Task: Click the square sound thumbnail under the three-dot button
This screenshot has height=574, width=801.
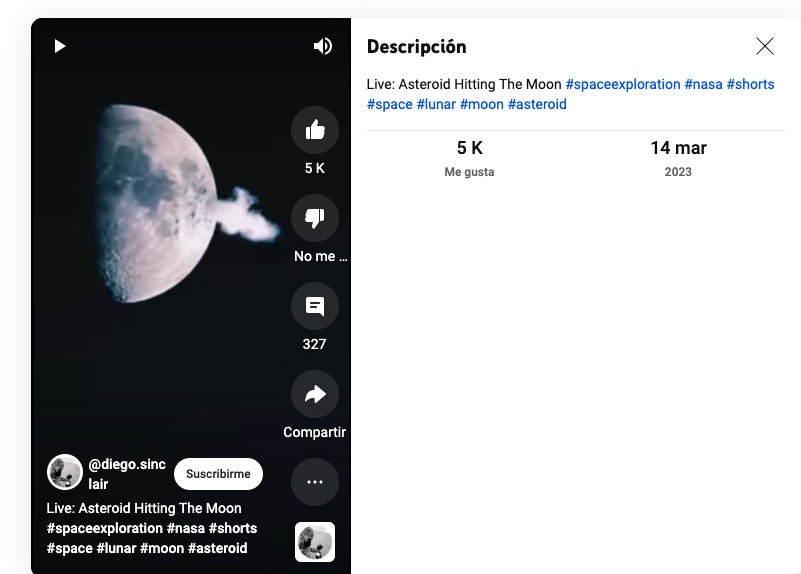Action: (x=315, y=542)
